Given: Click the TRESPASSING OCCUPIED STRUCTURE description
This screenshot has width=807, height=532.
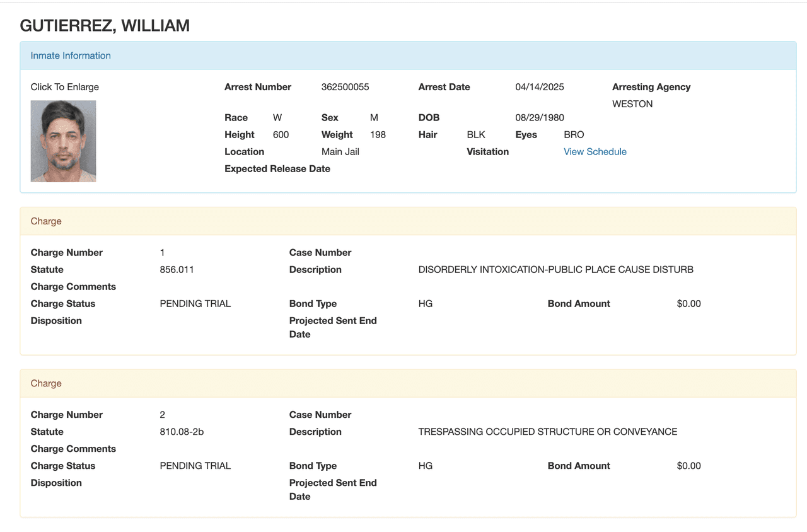Looking at the screenshot, I should coord(547,431).
